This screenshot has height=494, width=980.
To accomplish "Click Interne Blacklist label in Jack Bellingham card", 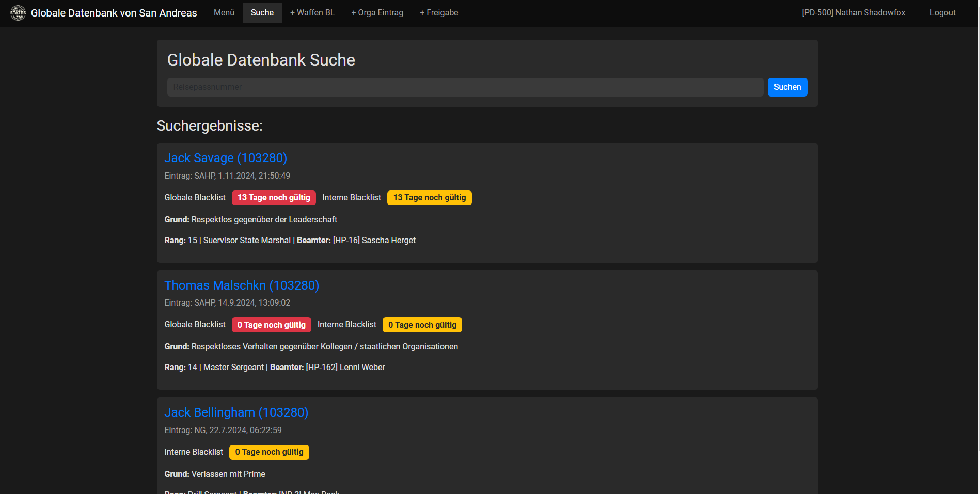I will point(194,452).
